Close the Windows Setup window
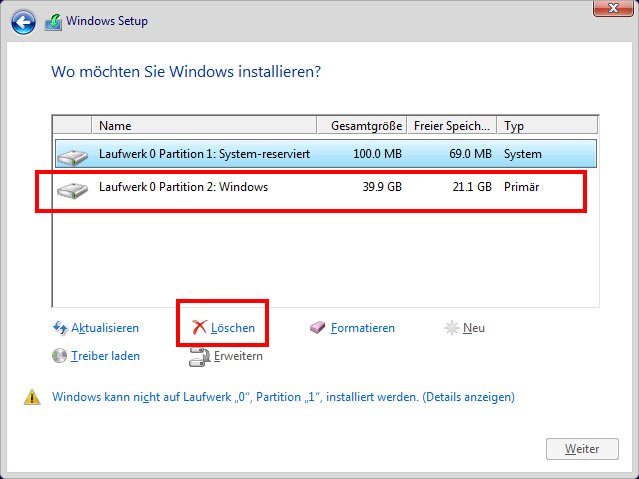This screenshot has height=479, width=639. click(x=613, y=8)
